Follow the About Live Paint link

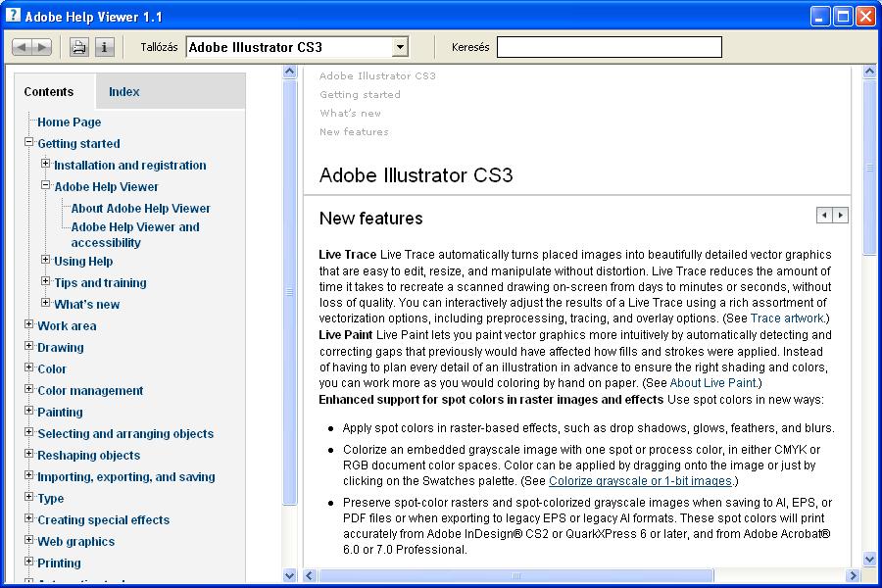[x=713, y=383]
